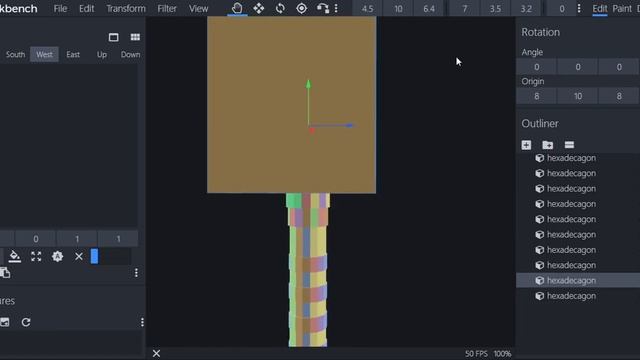Select the Down face tab
The image size is (640, 360).
130,54
